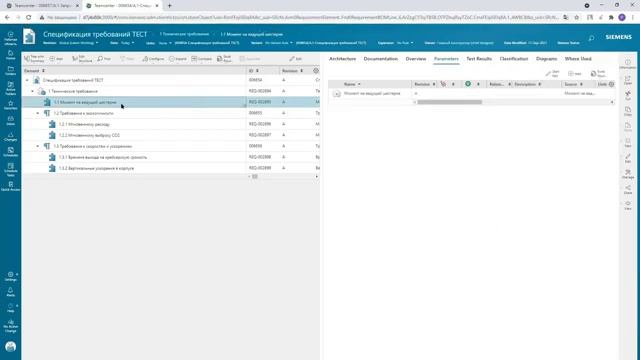Open the Revision rule dropdown in header
640x360 pixels.
click(78, 43)
